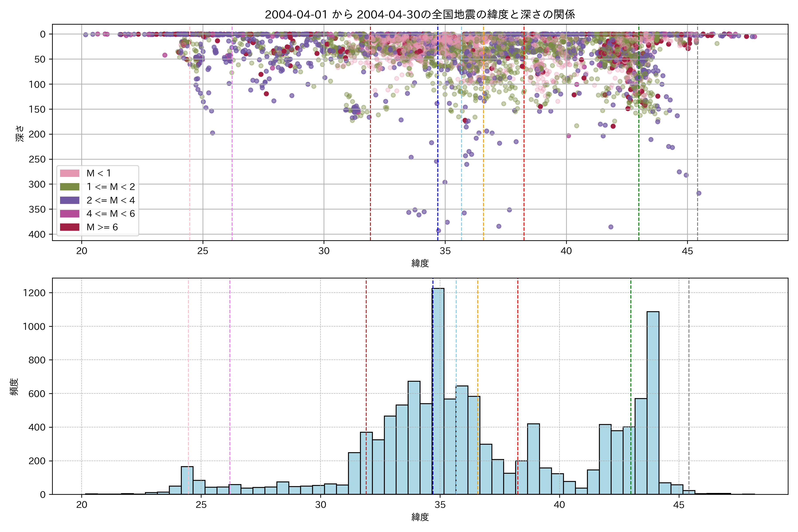Click the purple 2 <= M < 4 legend swatch

[x=70, y=200]
